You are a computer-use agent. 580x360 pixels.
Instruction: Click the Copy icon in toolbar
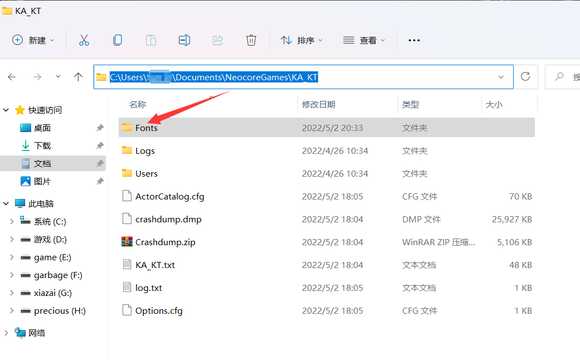(118, 40)
